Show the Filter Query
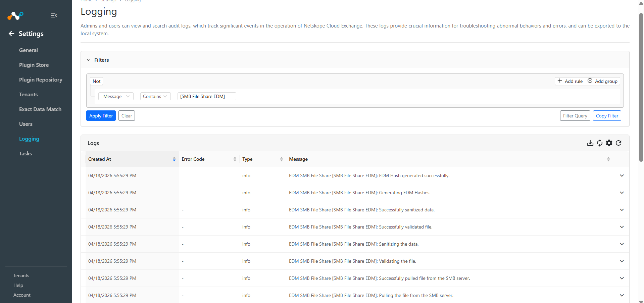644x303 pixels. point(575,116)
